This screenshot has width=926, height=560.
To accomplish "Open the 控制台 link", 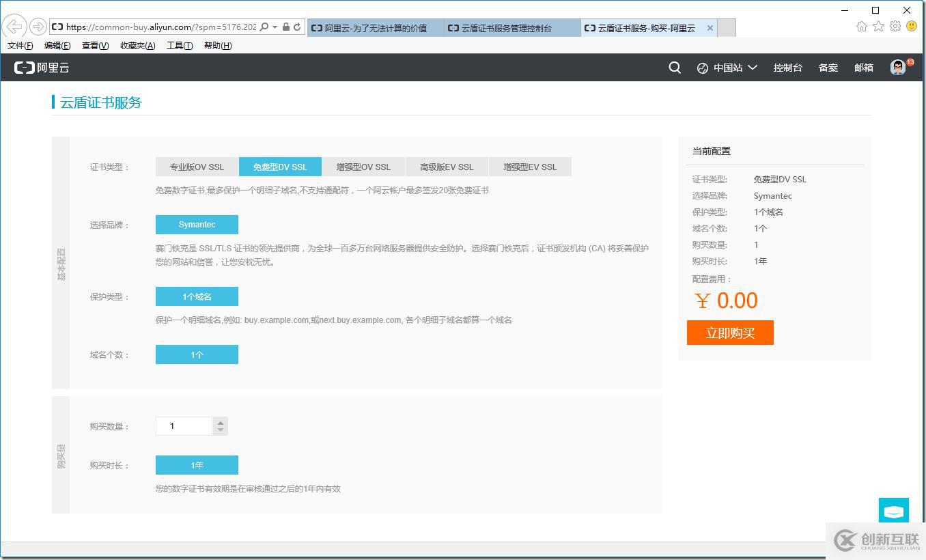I will tap(787, 68).
